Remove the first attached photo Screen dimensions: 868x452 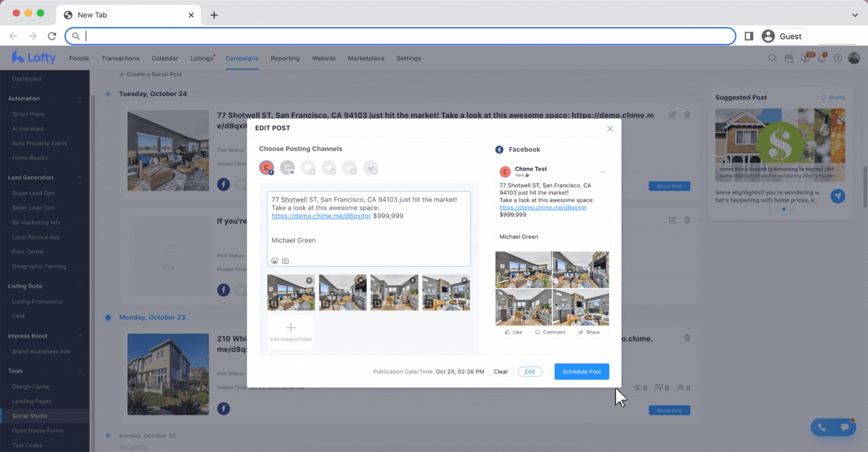click(x=309, y=280)
